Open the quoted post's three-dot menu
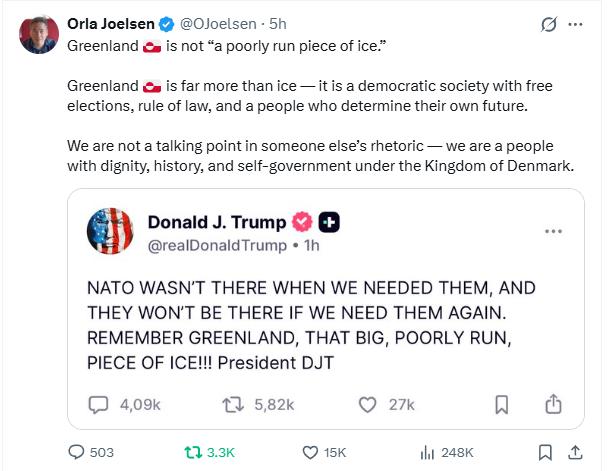Viewport: 611px width, 471px height. [553, 232]
